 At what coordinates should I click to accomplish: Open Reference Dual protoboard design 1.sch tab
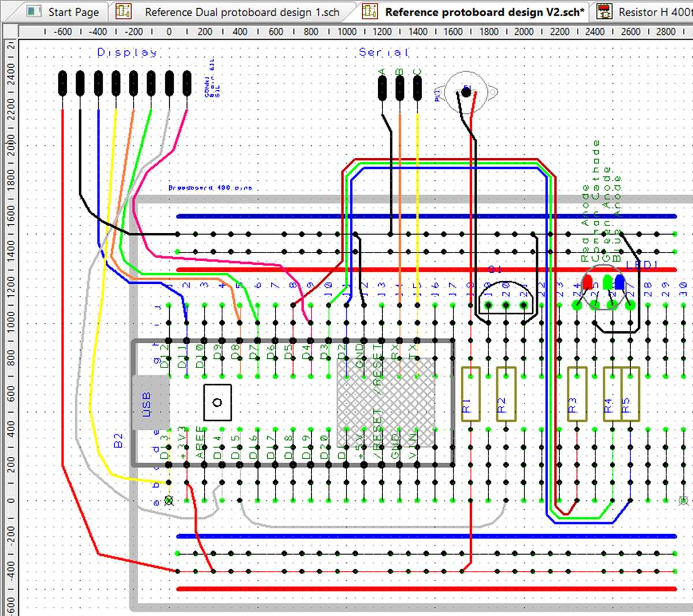click(x=231, y=12)
